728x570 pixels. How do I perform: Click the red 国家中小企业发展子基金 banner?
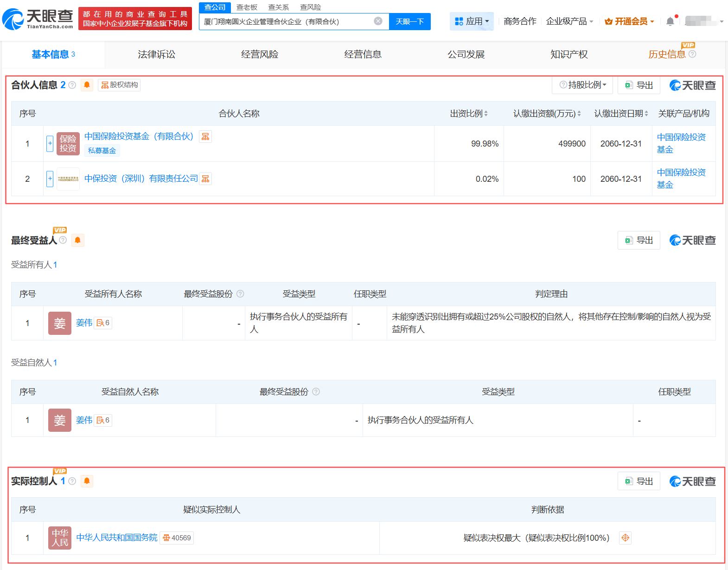135,19
